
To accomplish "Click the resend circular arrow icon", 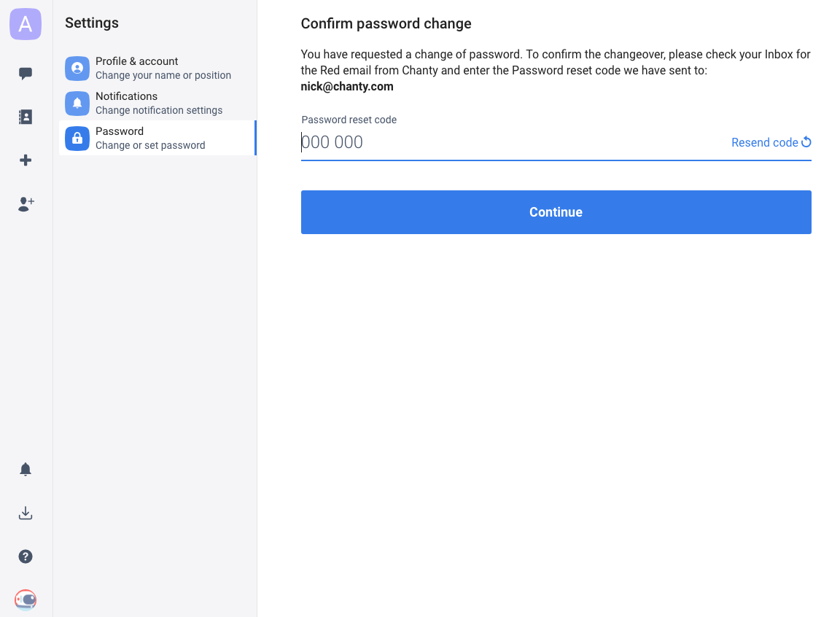I will point(806,142).
